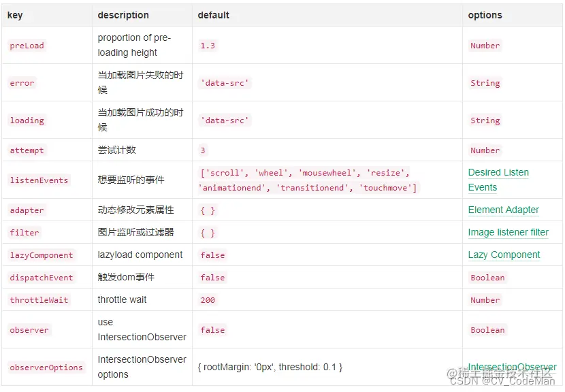Select the lazyComponent key code

[42, 255]
